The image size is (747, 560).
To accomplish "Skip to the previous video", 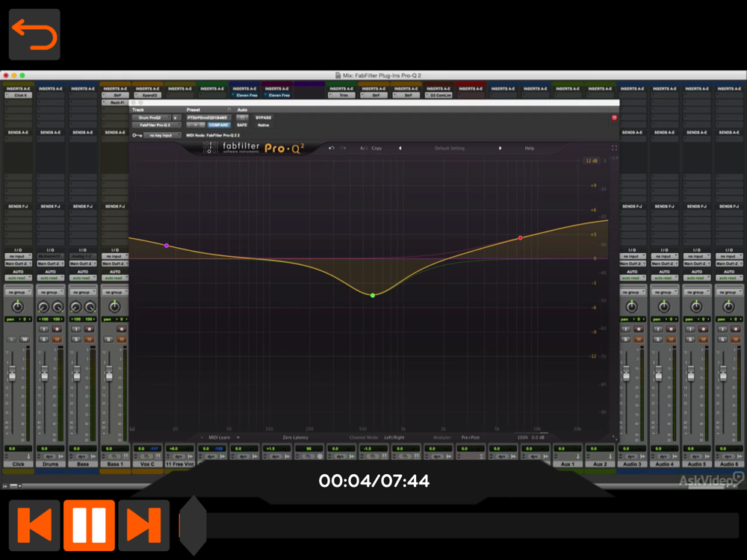I will [x=34, y=525].
